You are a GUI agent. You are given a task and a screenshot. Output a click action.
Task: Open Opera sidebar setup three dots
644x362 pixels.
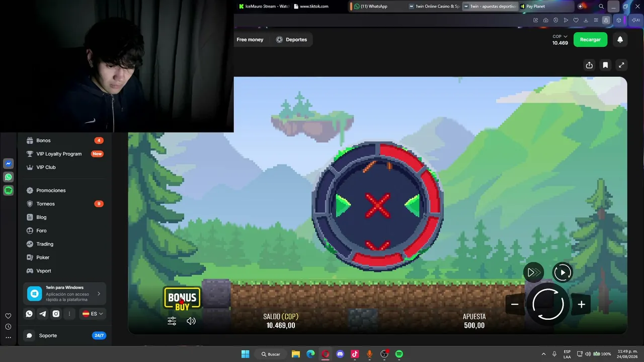(8, 337)
